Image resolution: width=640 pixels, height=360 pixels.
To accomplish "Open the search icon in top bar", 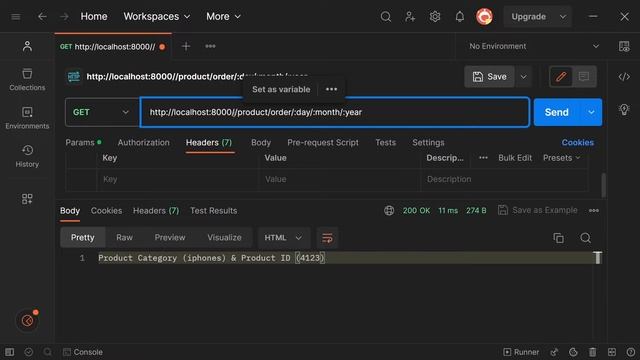I will 386,17.
